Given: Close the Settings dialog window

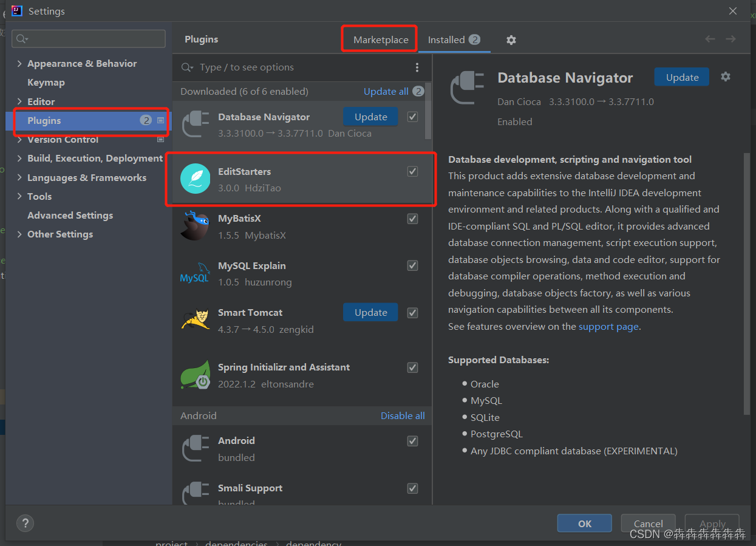Looking at the screenshot, I should click(x=733, y=11).
